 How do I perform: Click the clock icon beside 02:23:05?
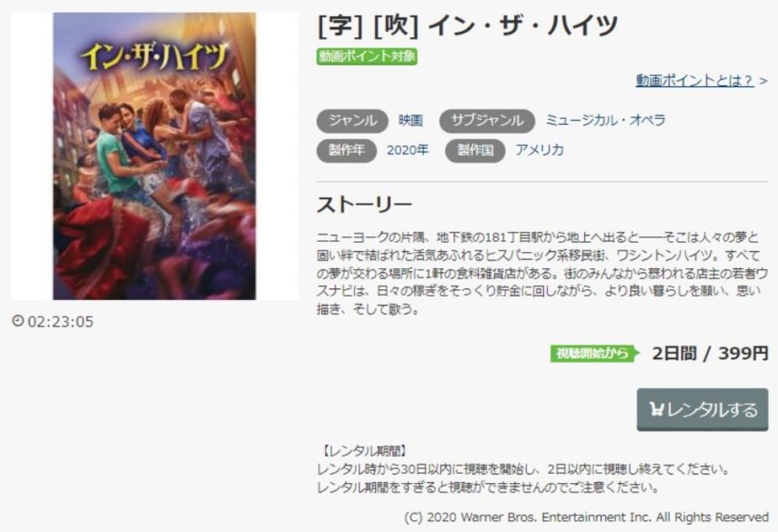pyautogui.click(x=18, y=321)
